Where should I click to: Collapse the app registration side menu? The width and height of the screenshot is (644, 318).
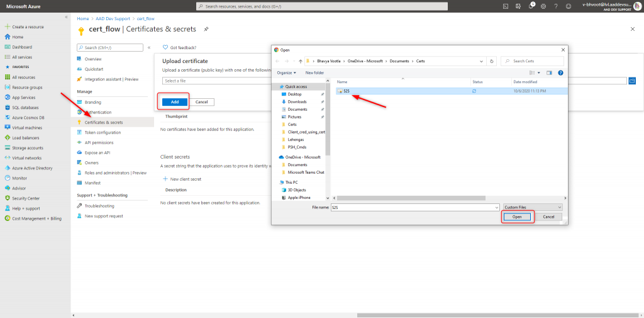tap(148, 48)
